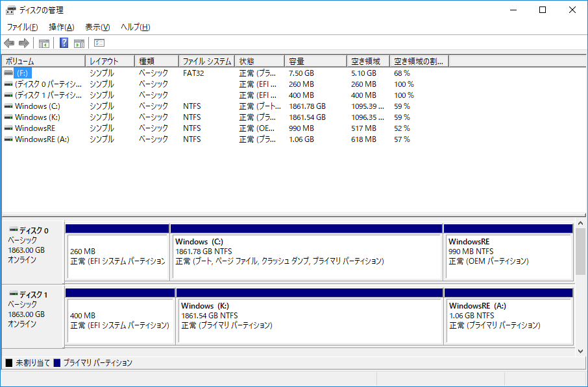
Task: Minimize the Disk Management window
Action: pos(513,10)
